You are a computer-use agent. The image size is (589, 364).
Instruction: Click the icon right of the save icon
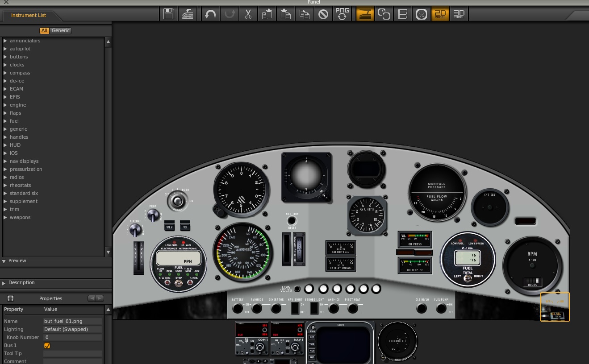(x=188, y=14)
